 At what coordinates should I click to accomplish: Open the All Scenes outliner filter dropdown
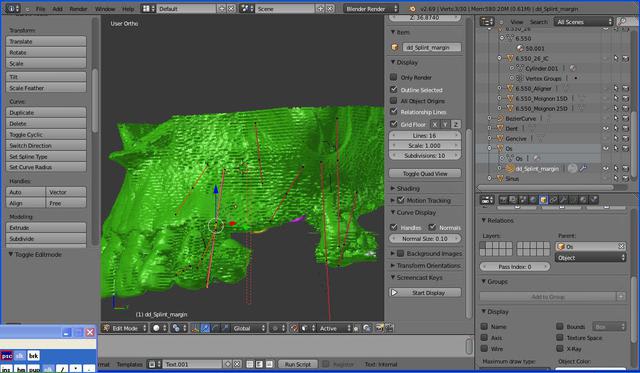(x=584, y=22)
